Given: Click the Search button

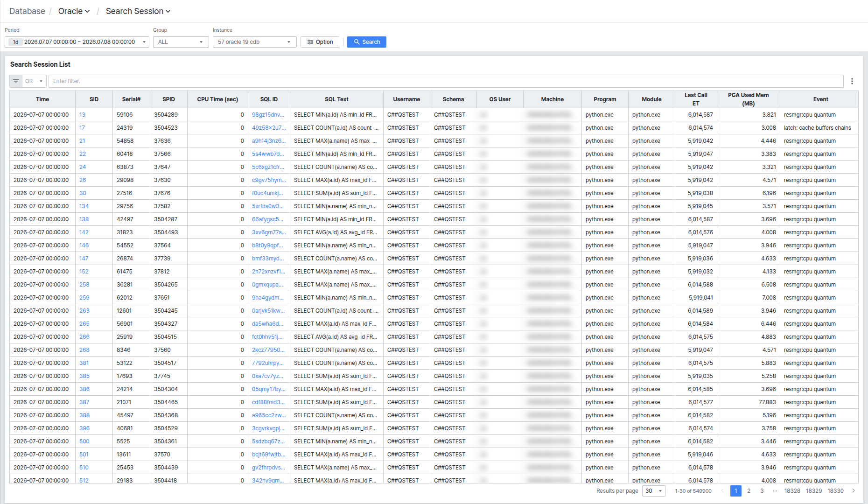Looking at the screenshot, I should (367, 42).
